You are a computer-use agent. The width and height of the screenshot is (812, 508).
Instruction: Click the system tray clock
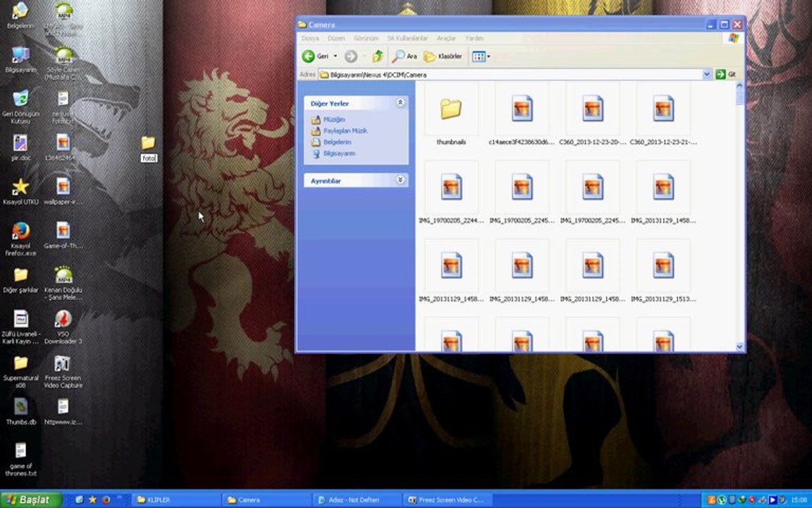799,500
